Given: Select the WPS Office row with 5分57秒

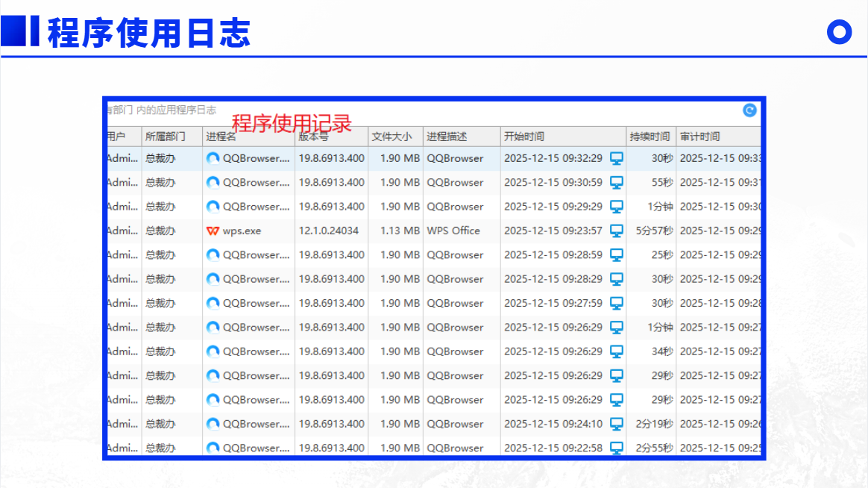Looking at the screenshot, I should tap(434, 231).
